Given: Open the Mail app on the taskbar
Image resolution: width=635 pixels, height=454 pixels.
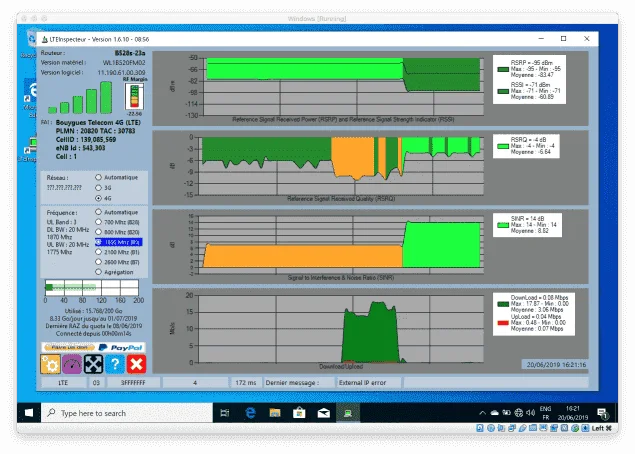Looking at the screenshot, I should point(324,413).
